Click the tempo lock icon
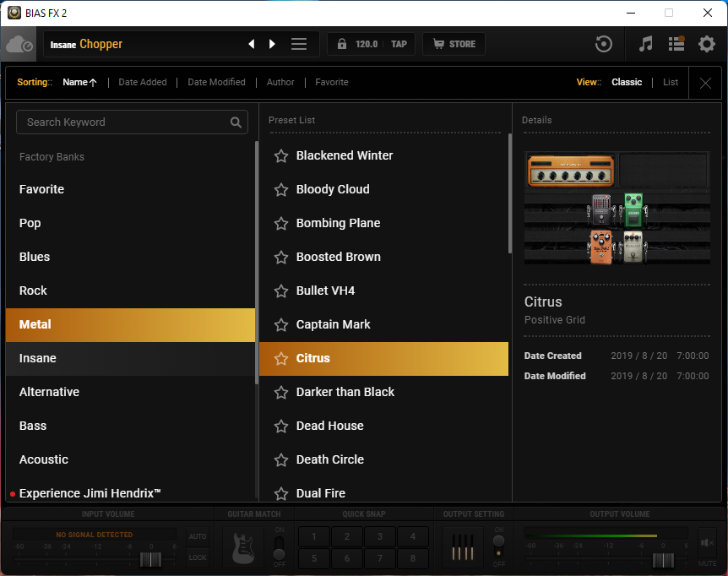The image size is (728, 576). coord(343,44)
